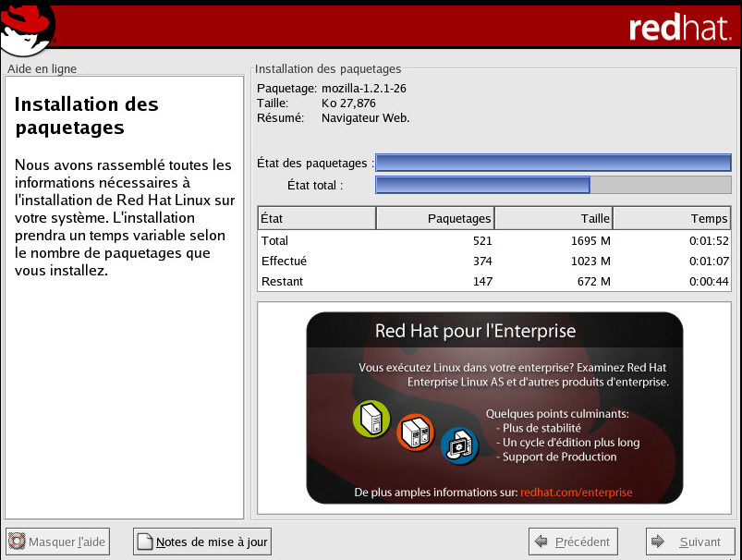Go back with the Précédent button

[x=573, y=542]
